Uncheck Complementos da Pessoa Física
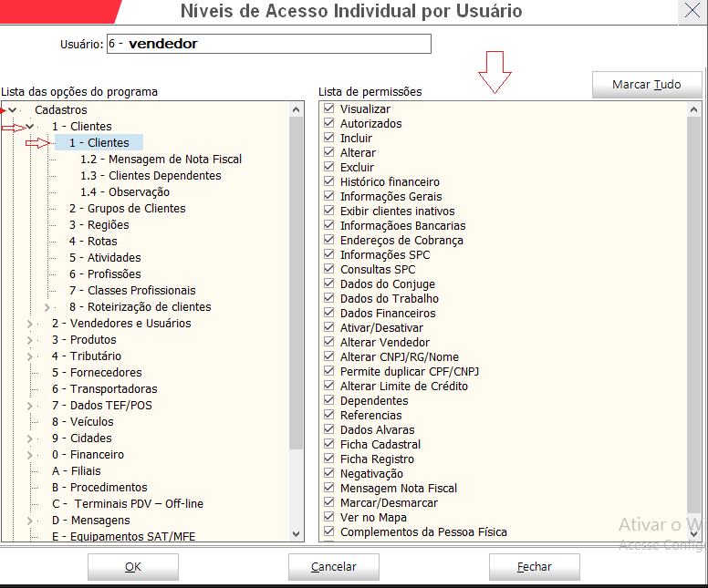Image resolution: width=708 pixels, height=588 pixels. (329, 531)
